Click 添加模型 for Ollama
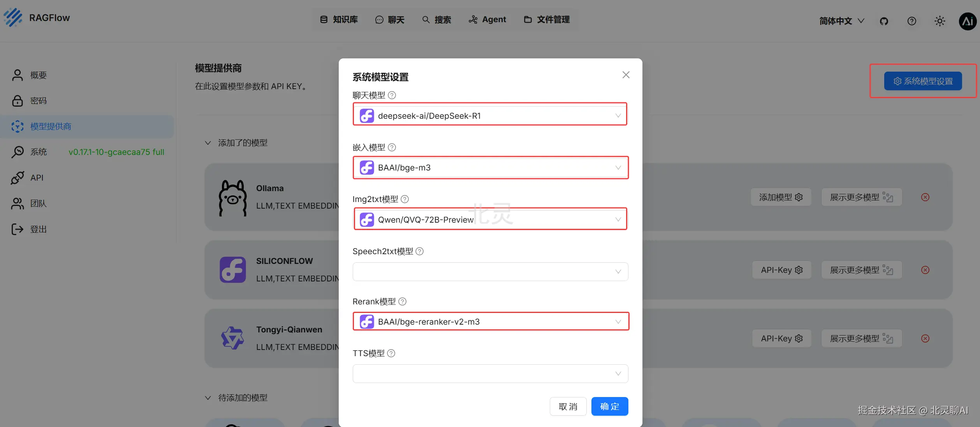Viewport: 980px width, 427px height. point(781,197)
